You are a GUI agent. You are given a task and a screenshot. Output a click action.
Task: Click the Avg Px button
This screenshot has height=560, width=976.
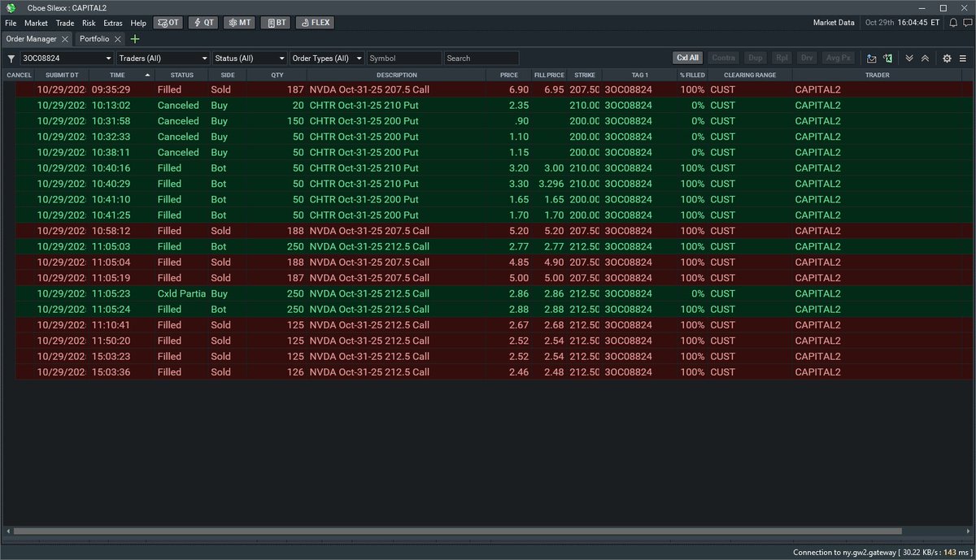tap(838, 59)
